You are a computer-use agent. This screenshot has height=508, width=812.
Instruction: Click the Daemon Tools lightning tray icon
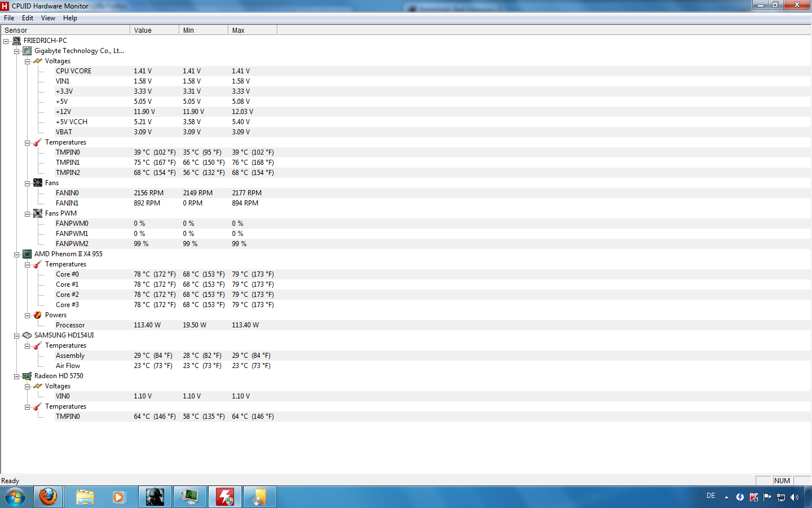740,497
